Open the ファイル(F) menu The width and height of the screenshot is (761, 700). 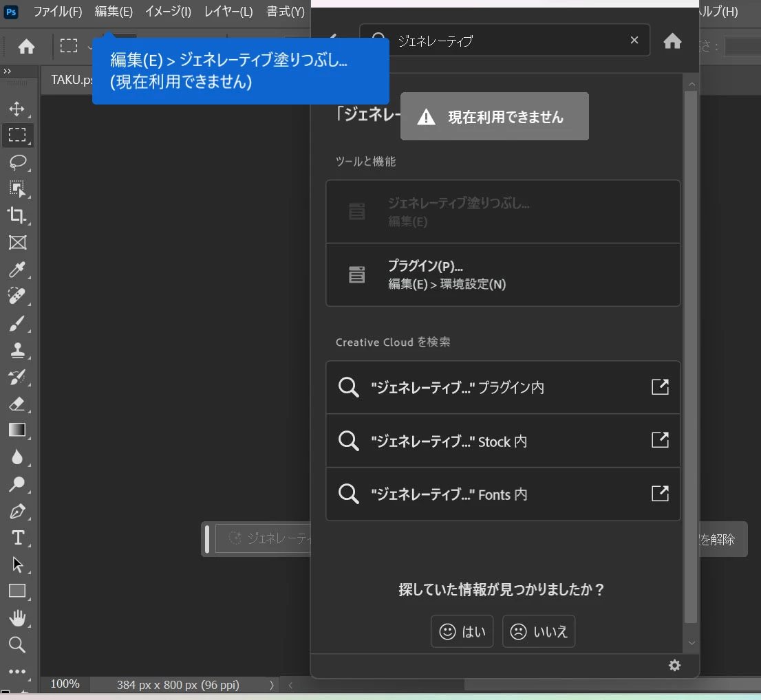coord(58,11)
